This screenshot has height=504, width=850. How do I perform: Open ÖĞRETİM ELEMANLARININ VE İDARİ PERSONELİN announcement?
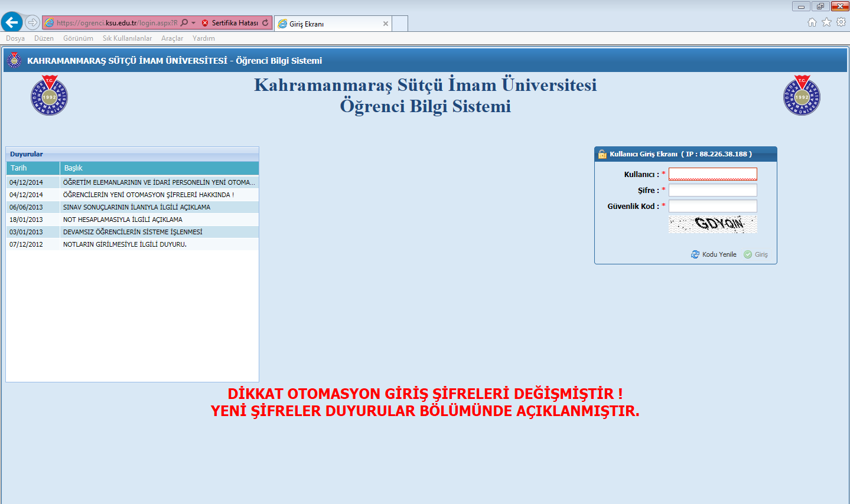click(x=132, y=182)
